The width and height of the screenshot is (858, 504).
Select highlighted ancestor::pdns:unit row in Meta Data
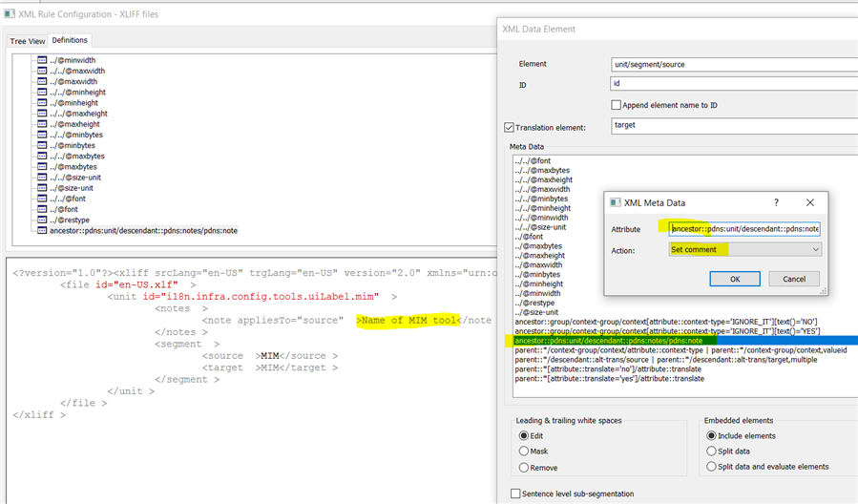coord(685,341)
